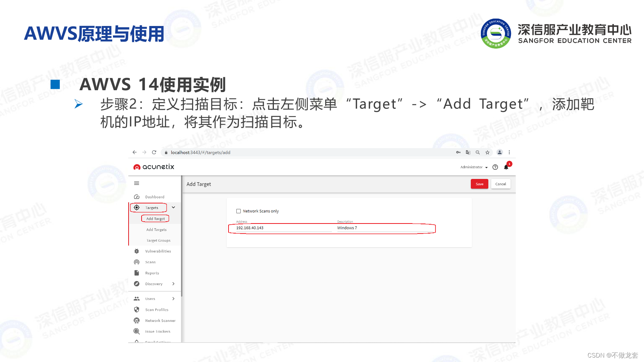Open the browser profile avatar icon
Image resolution: width=644 pixels, height=362 pixels.
coord(499,152)
